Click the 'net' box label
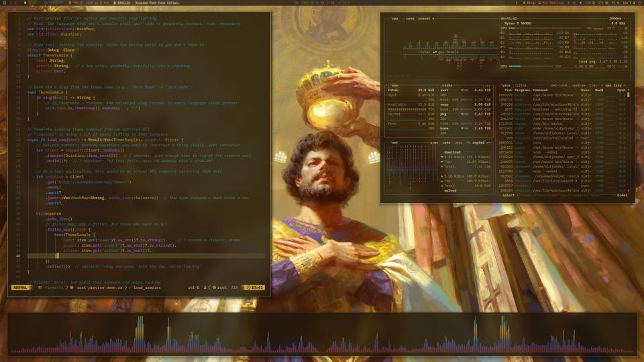The width and height of the screenshot is (644, 362). click(x=394, y=143)
